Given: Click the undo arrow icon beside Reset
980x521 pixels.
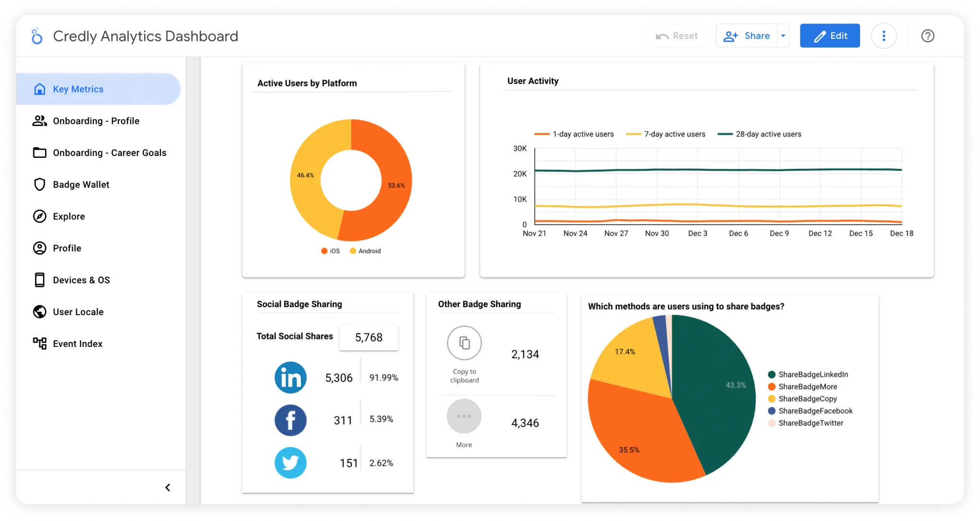Looking at the screenshot, I should (x=662, y=36).
